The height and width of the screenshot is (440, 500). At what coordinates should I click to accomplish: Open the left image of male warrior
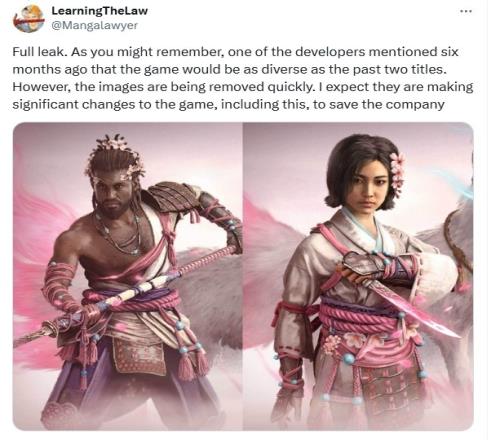click(128, 276)
